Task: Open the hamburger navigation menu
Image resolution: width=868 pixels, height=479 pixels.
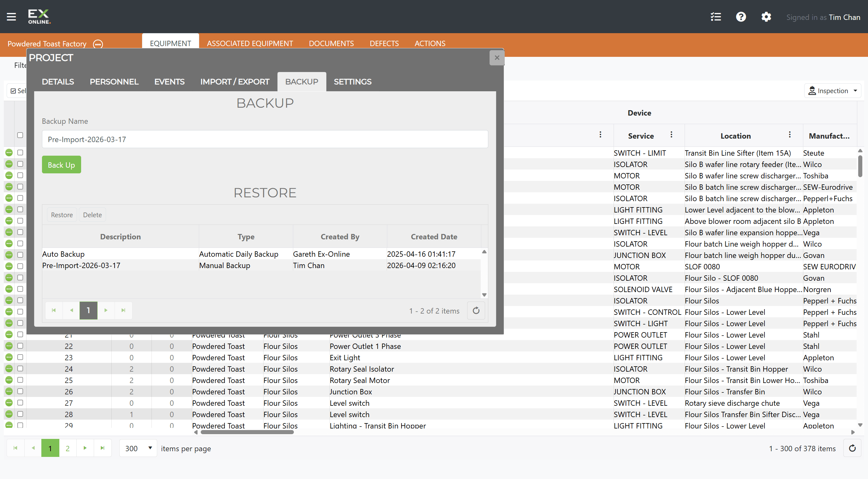Action: (11, 16)
